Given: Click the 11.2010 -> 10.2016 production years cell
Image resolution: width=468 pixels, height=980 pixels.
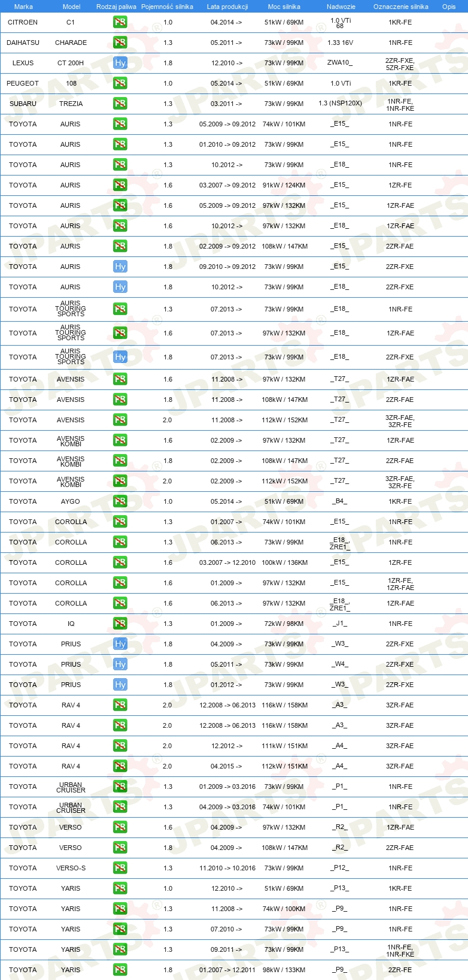Looking at the screenshot, I should pyautogui.click(x=227, y=868).
